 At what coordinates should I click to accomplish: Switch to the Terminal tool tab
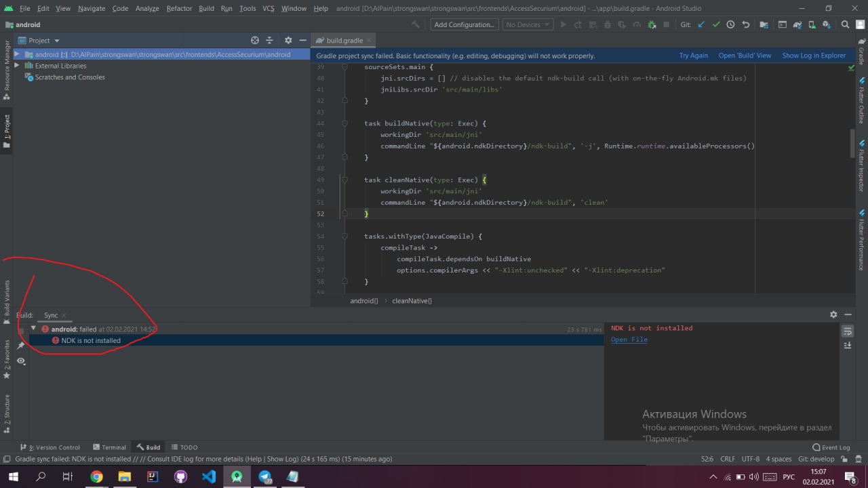108,447
